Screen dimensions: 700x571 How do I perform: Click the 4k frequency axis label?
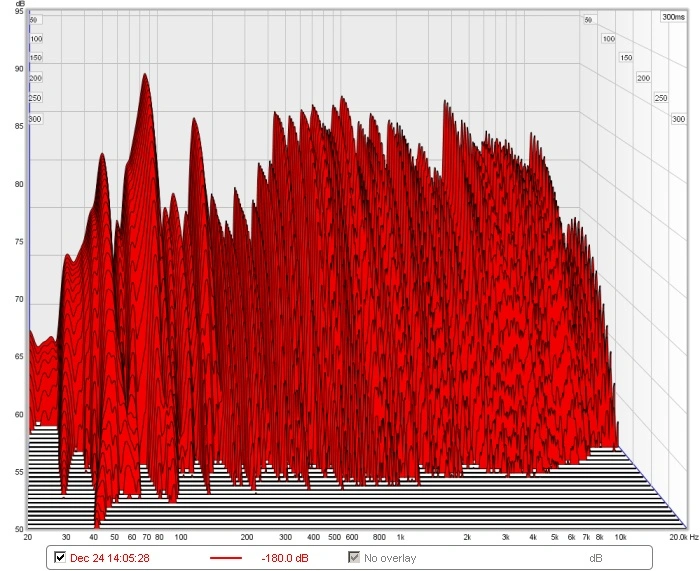[x=533, y=537]
